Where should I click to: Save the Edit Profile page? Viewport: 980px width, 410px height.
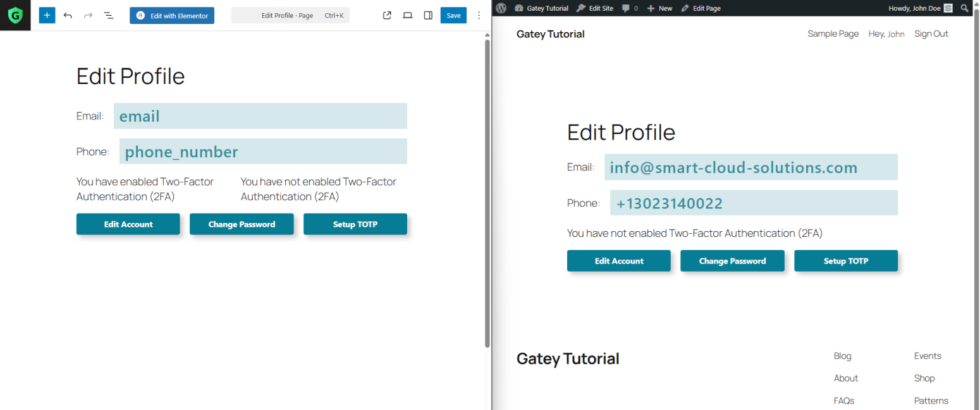[453, 15]
